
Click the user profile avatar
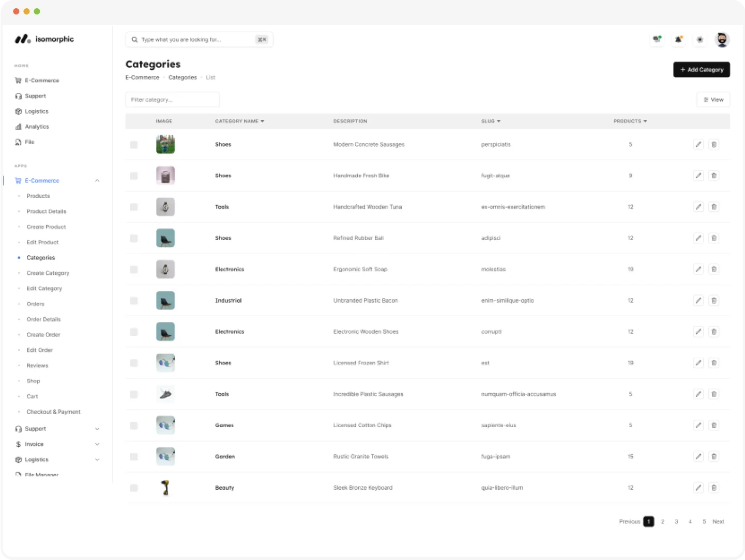coord(722,39)
